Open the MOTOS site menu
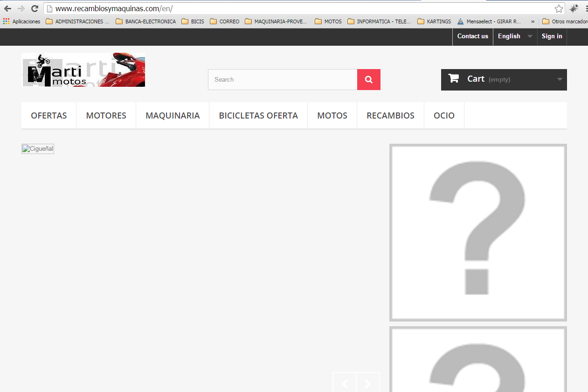Screen dimensions: 588x392 tap(332, 116)
